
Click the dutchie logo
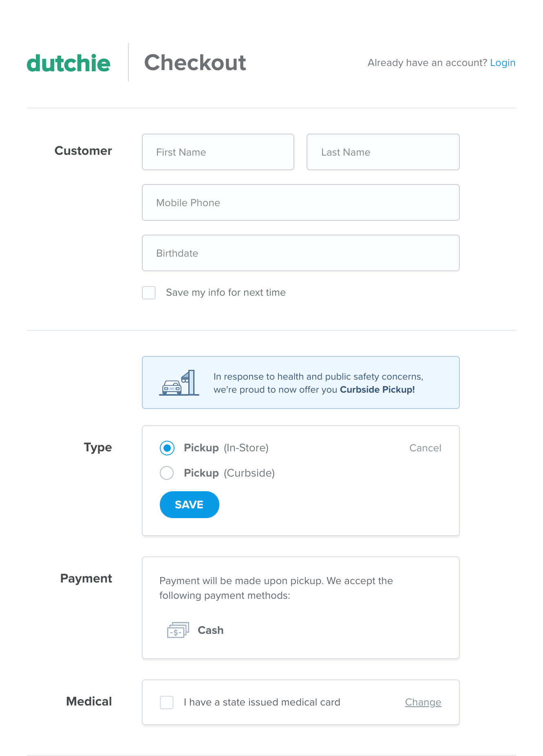[68, 63]
